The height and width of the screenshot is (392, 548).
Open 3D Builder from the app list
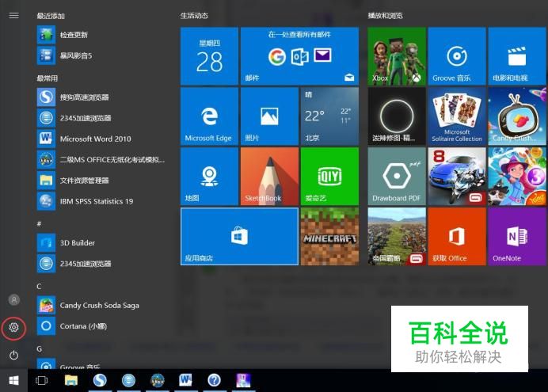click(77, 242)
